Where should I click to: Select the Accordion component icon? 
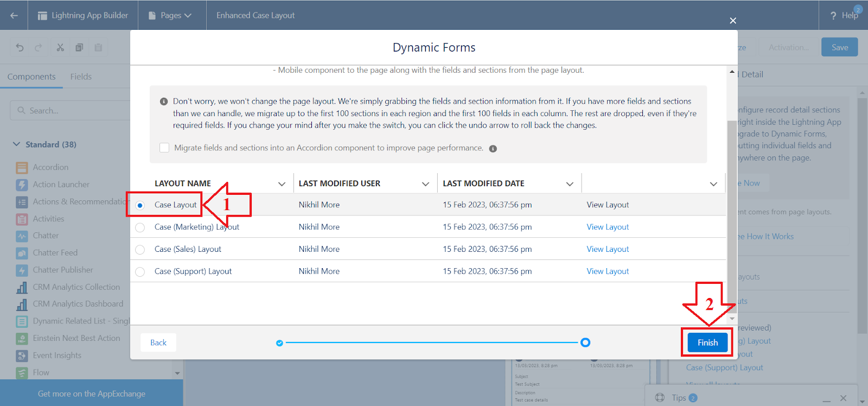(22, 168)
